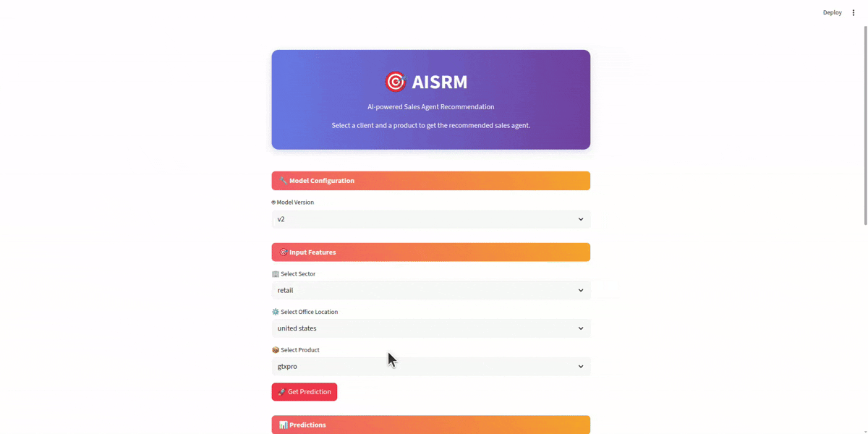868x434 pixels.
Task: Click the globe icon next to Select Office Location
Action: click(x=274, y=311)
